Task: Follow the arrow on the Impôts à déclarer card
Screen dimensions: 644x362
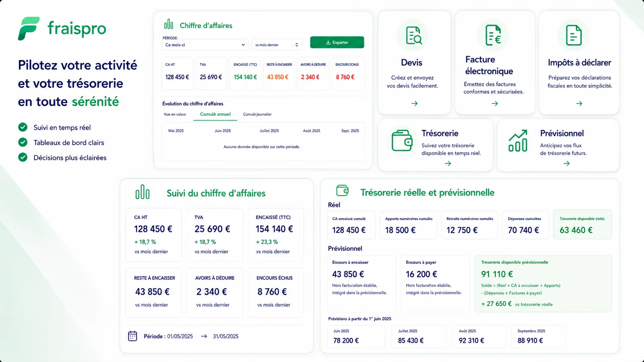Action: tap(579, 103)
